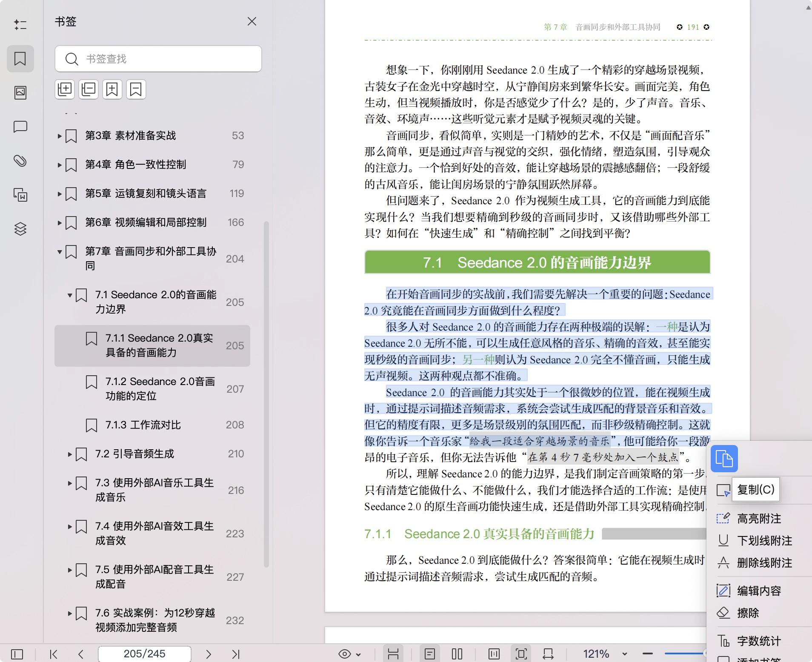Expand 第5章 运镜复刻和镜头语言

(60, 194)
